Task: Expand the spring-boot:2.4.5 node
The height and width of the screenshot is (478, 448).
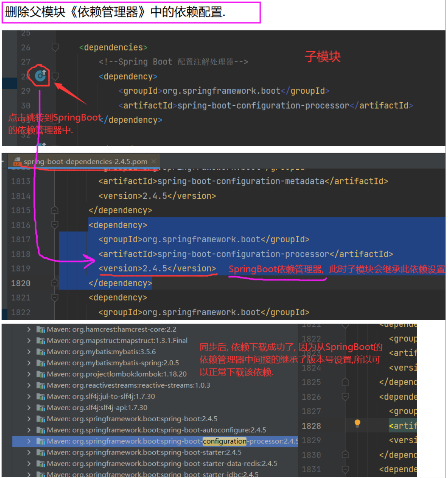Action: click(x=29, y=419)
